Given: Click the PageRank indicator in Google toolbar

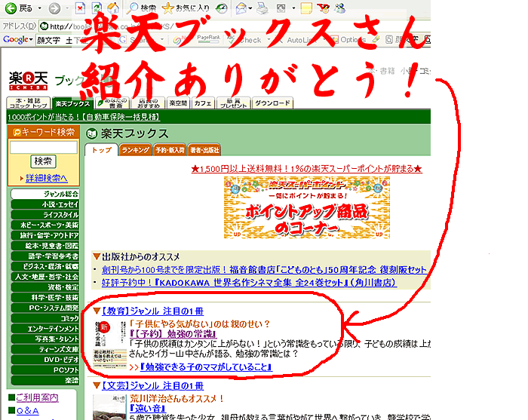Looking at the screenshot, I should point(208,39).
